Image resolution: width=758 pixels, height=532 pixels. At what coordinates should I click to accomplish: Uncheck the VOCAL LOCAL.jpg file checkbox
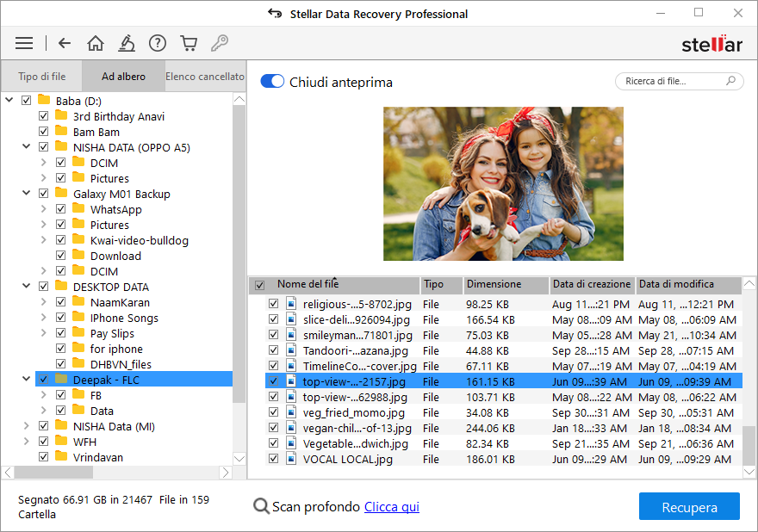[273, 459]
